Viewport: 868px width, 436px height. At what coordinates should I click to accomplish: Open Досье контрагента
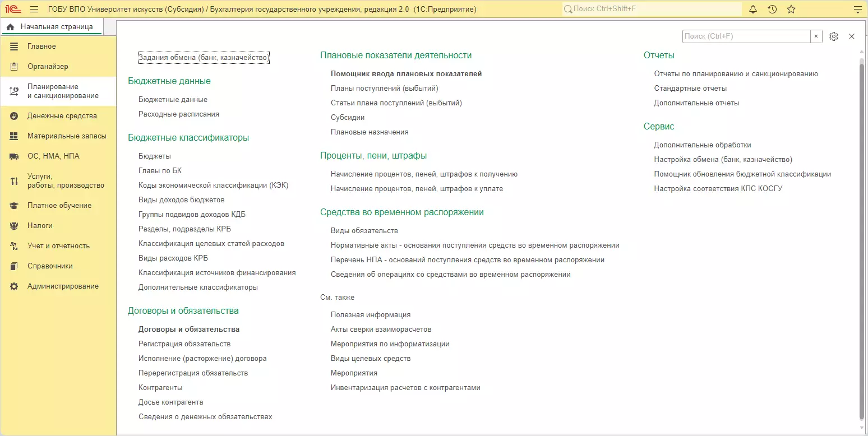click(x=171, y=402)
